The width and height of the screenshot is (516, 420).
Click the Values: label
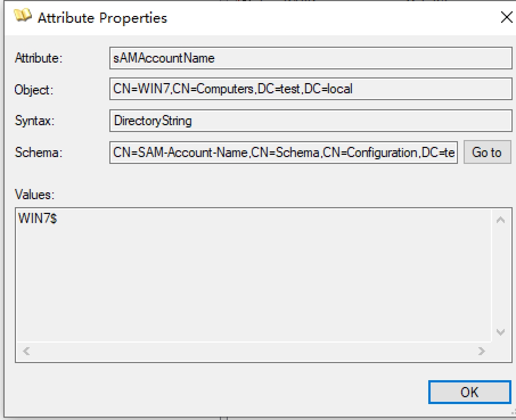[x=34, y=194]
